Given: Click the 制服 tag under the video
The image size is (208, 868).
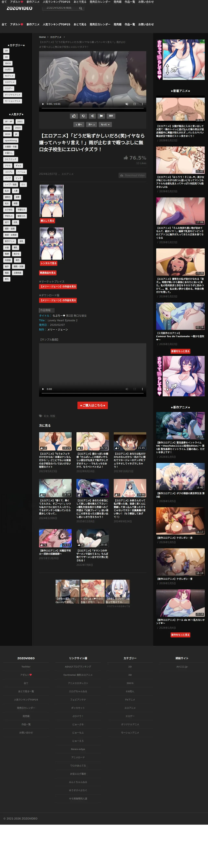Looking at the screenshot, I should [53, 416].
